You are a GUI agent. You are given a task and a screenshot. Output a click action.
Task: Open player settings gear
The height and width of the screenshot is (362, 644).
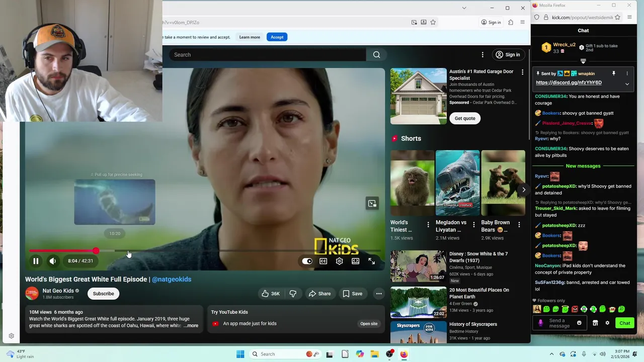click(340, 261)
